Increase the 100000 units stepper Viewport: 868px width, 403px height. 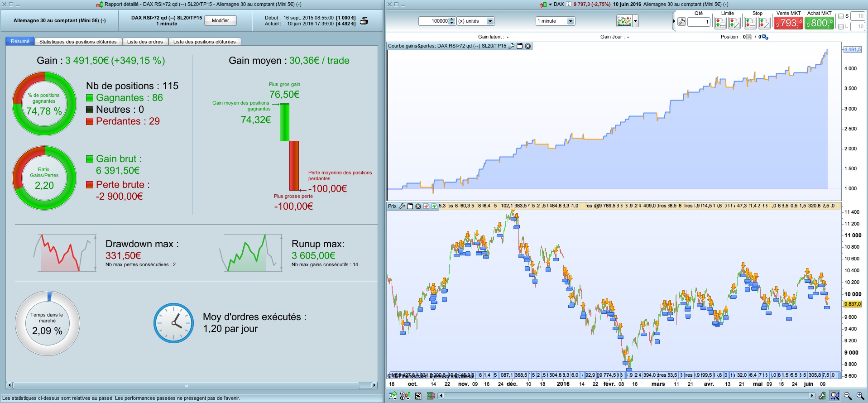pyautogui.click(x=452, y=19)
